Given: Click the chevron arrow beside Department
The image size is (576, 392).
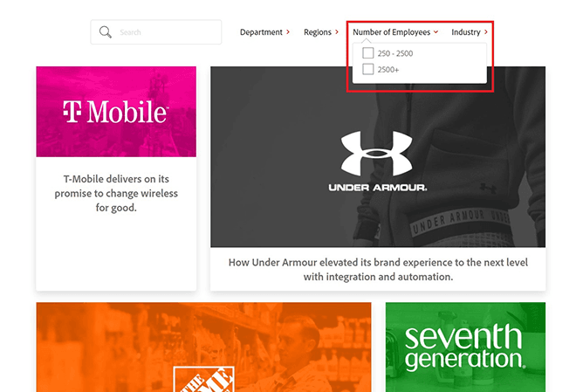Looking at the screenshot, I should point(288,32).
